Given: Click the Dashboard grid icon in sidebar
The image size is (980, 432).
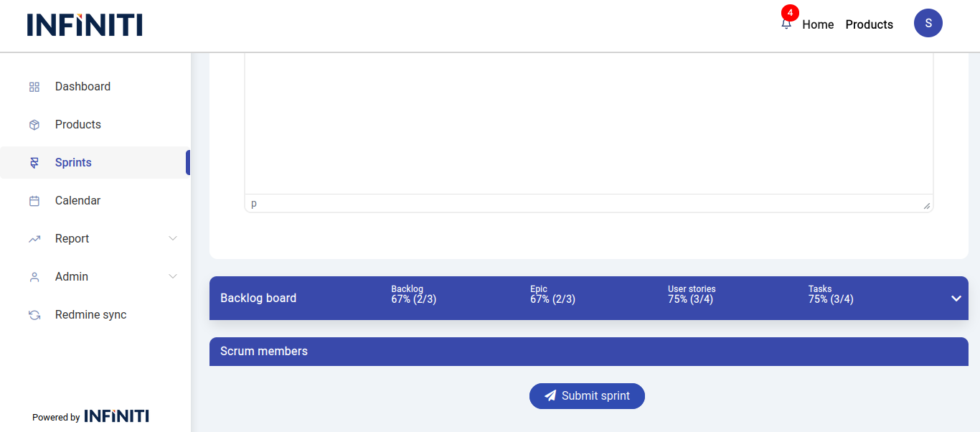Looking at the screenshot, I should [x=34, y=87].
